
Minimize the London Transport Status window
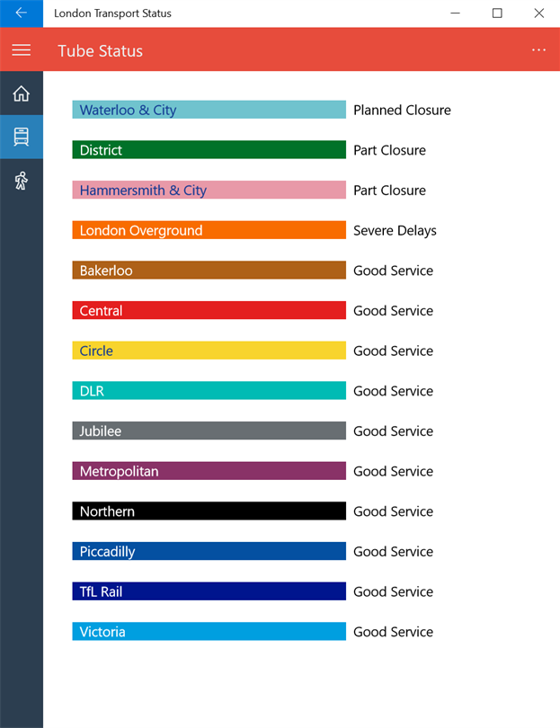point(456,13)
